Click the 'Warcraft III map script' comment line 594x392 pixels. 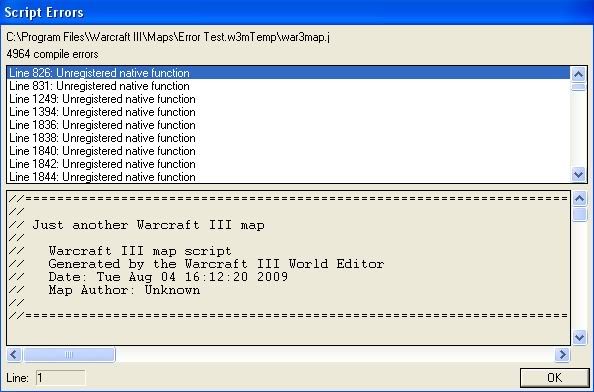[140, 251]
